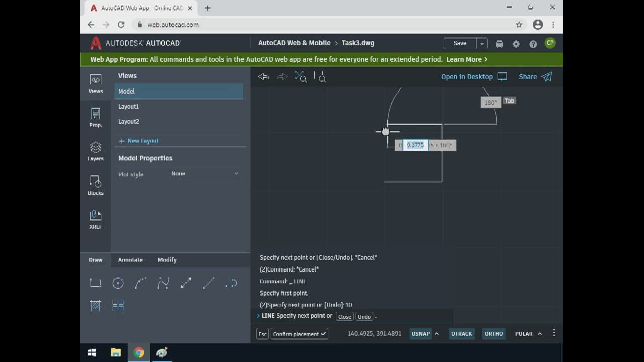
Task: Click the undo arrow in canvas toolbar
Action: [264, 77]
